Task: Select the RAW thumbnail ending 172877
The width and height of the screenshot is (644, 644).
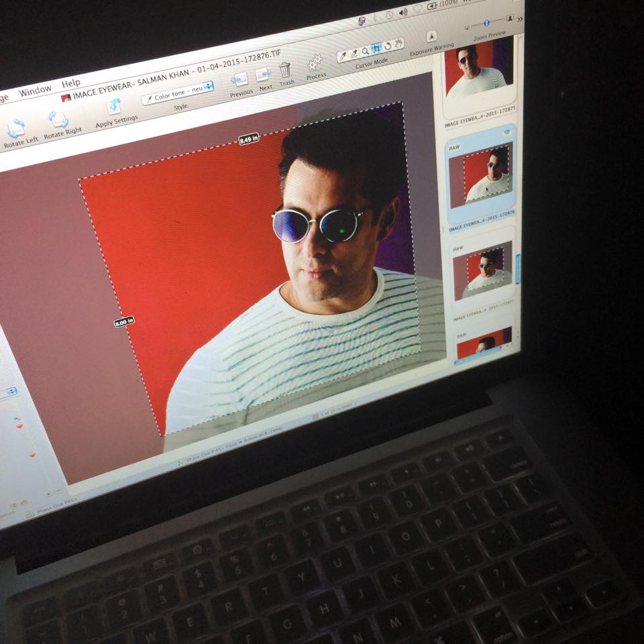Action: (484, 271)
